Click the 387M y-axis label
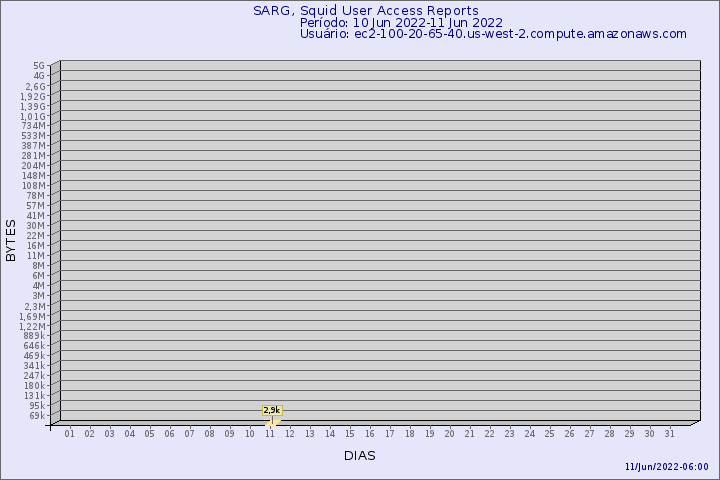The width and height of the screenshot is (720, 480). click(34, 146)
